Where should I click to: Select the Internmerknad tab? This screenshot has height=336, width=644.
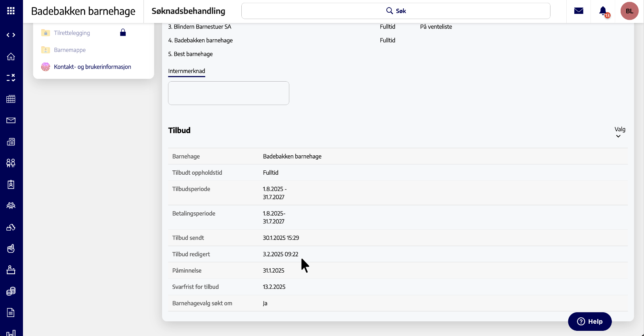click(187, 71)
